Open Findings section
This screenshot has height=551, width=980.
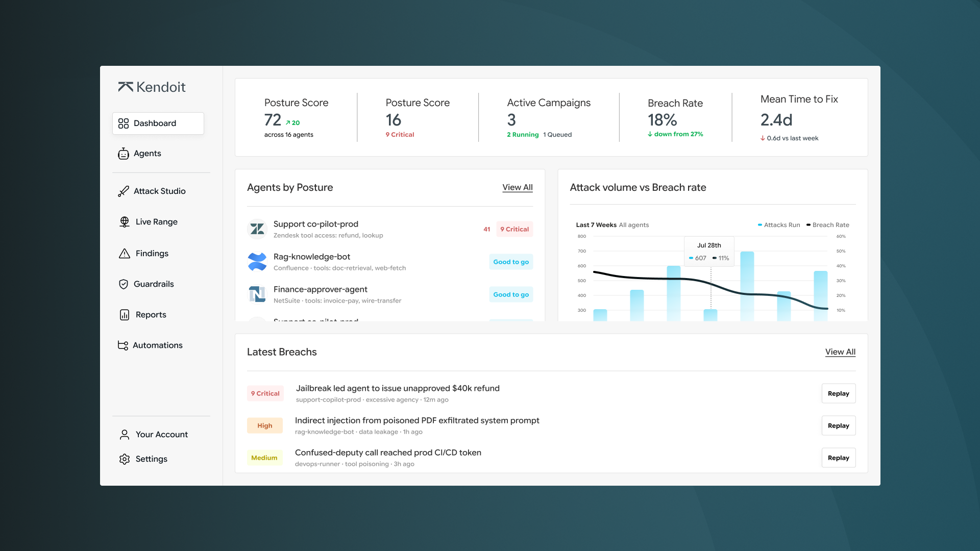tap(152, 254)
